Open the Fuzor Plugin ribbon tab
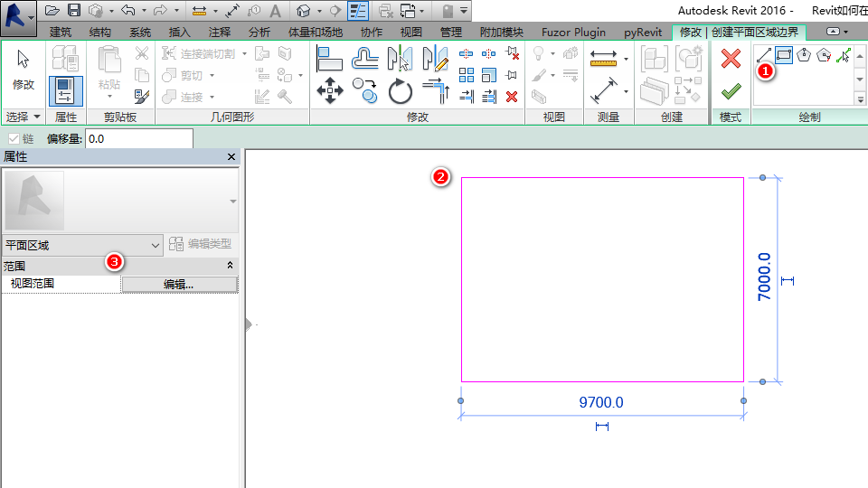The width and height of the screenshot is (868, 488). (573, 33)
